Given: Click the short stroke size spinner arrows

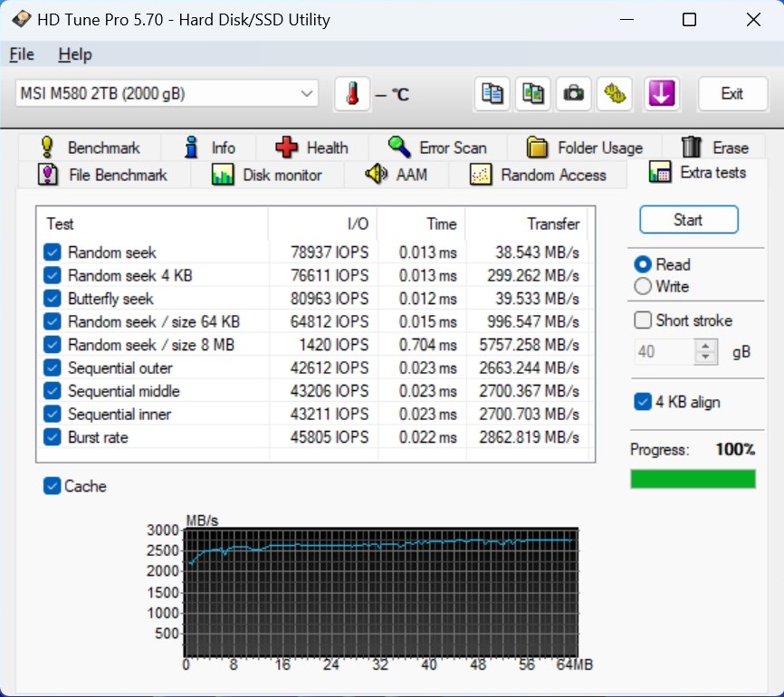Looking at the screenshot, I should [705, 351].
